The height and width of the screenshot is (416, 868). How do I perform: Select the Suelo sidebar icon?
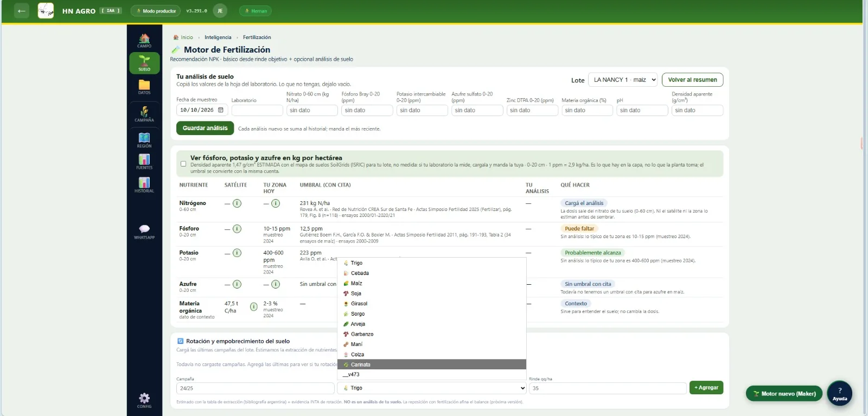[x=144, y=63]
